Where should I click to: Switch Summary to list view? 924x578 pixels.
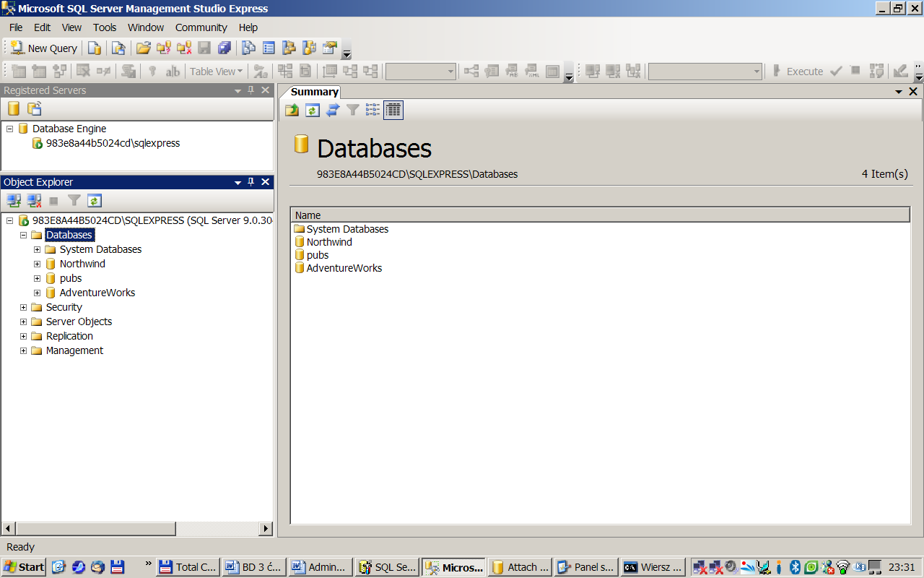click(x=372, y=110)
